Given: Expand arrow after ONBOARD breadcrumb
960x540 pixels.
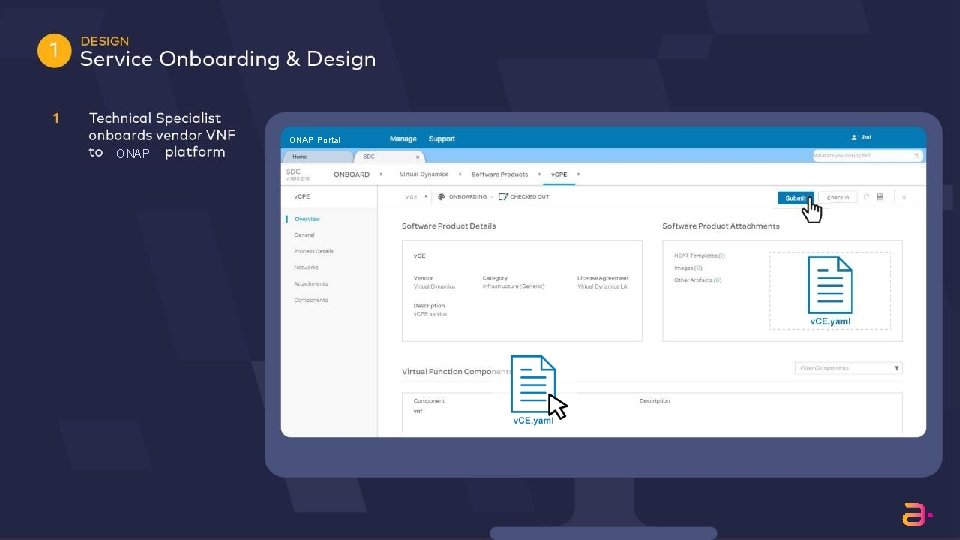Looking at the screenshot, I should [x=381, y=174].
